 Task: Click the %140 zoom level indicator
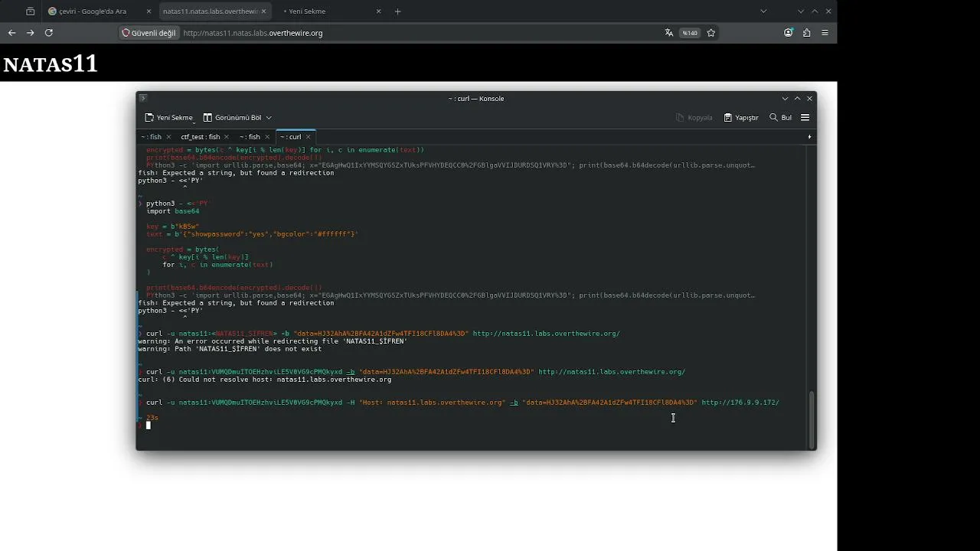[690, 33]
